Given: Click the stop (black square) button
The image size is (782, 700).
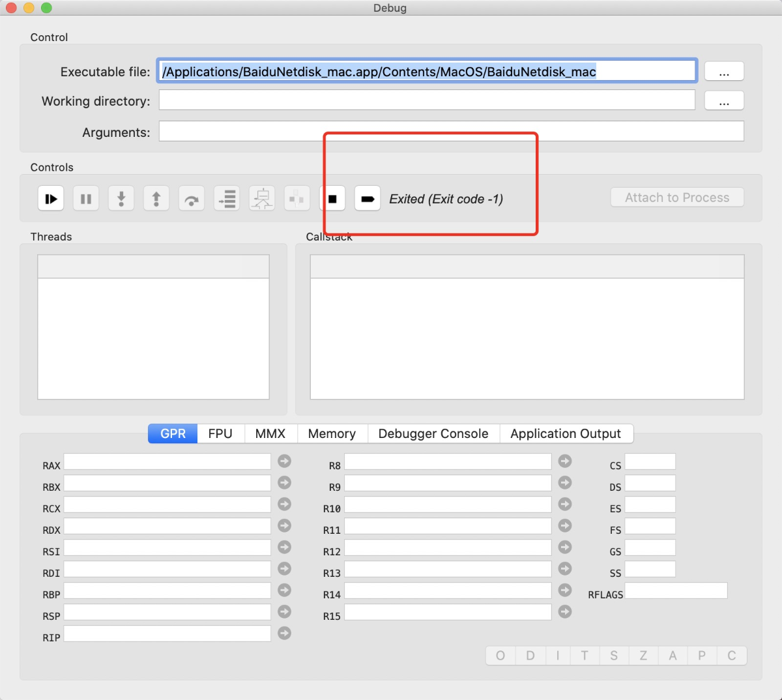Looking at the screenshot, I should click(x=332, y=199).
